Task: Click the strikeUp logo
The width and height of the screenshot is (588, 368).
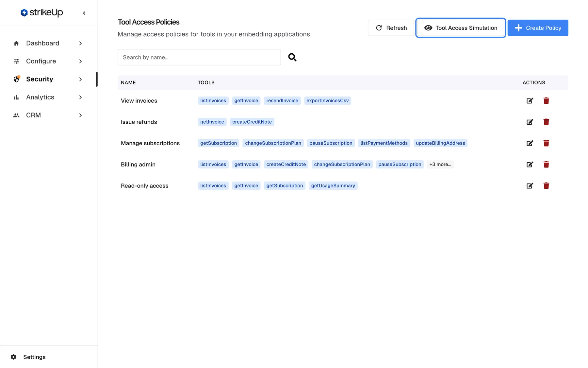Action: tap(41, 13)
